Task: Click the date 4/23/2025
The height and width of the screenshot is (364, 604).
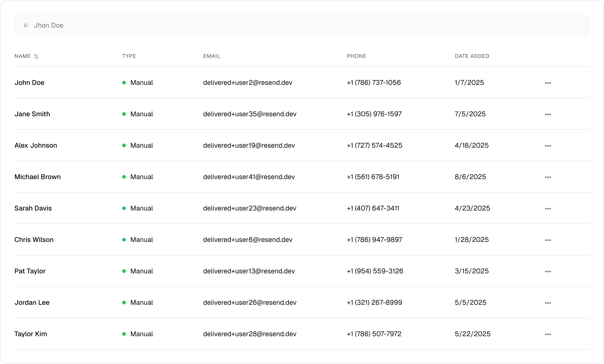Action: 472,208
